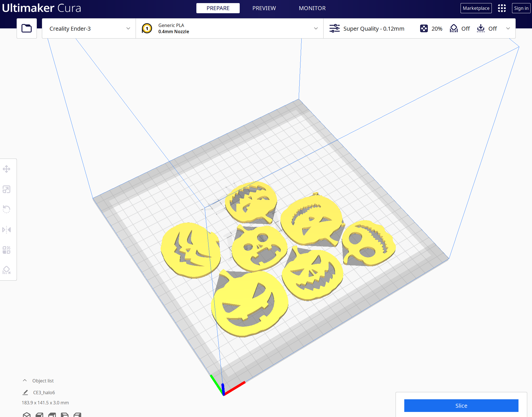Open the Ultimaker application switcher grid icon

[x=502, y=8]
